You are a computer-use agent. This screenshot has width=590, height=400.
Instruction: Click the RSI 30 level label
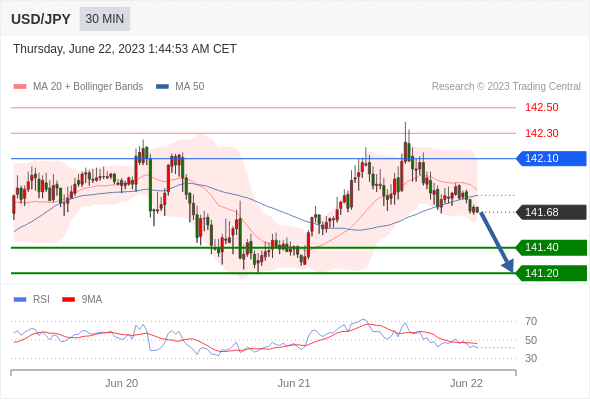click(531, 358)
